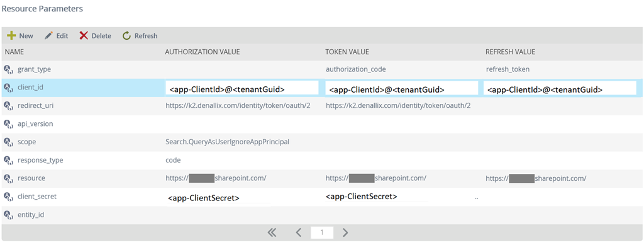Select the grant_type row icon

(9, 69)
